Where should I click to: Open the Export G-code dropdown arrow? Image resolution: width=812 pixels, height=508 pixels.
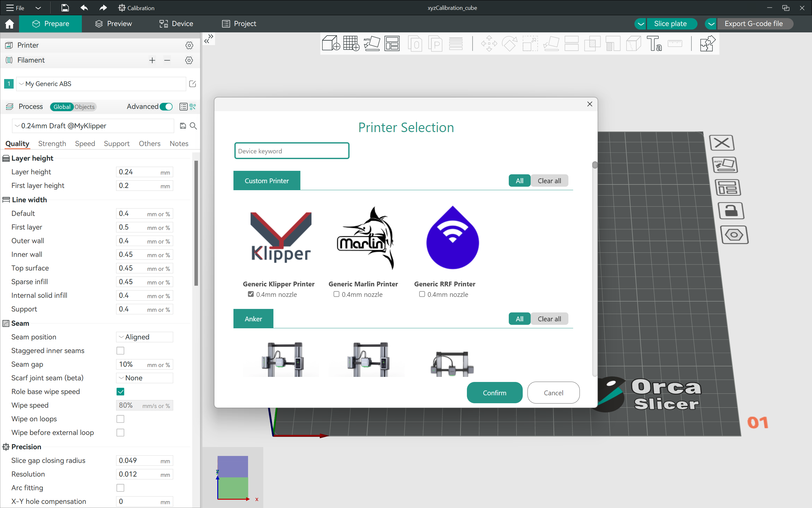click(x=711, y=23)
